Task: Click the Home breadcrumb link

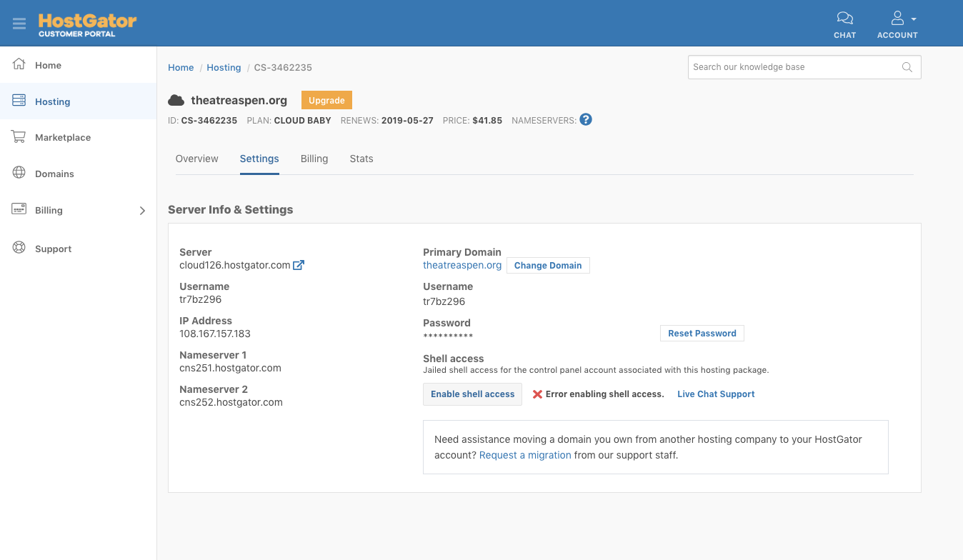Action: click(x=181, y=67)
